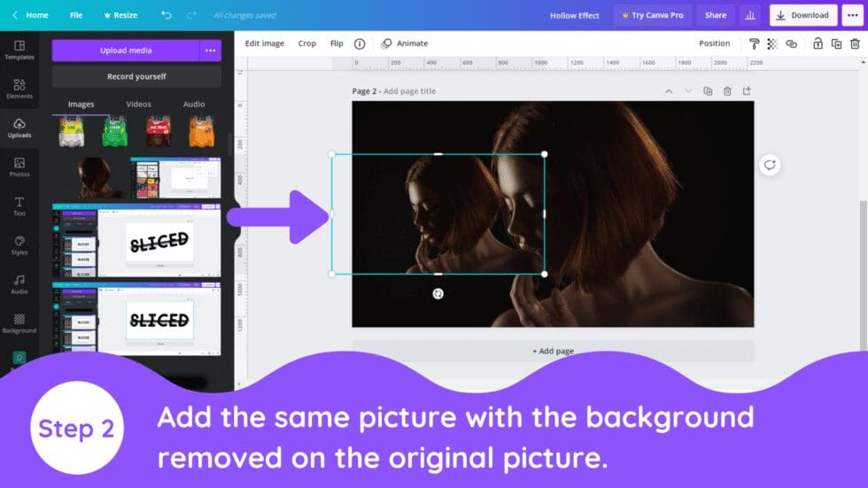Delete selected element with toolbar trash icon
868x488 pixels.
pos(855,43)
